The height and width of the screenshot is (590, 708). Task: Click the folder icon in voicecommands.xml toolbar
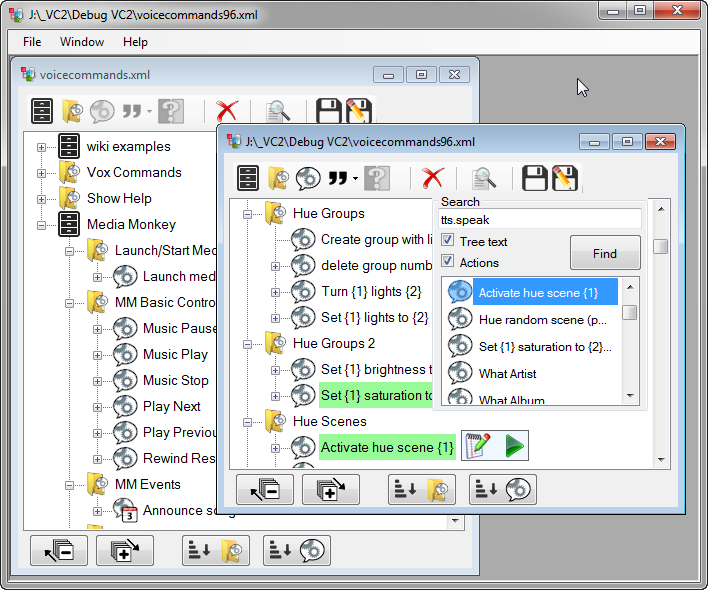72,111
